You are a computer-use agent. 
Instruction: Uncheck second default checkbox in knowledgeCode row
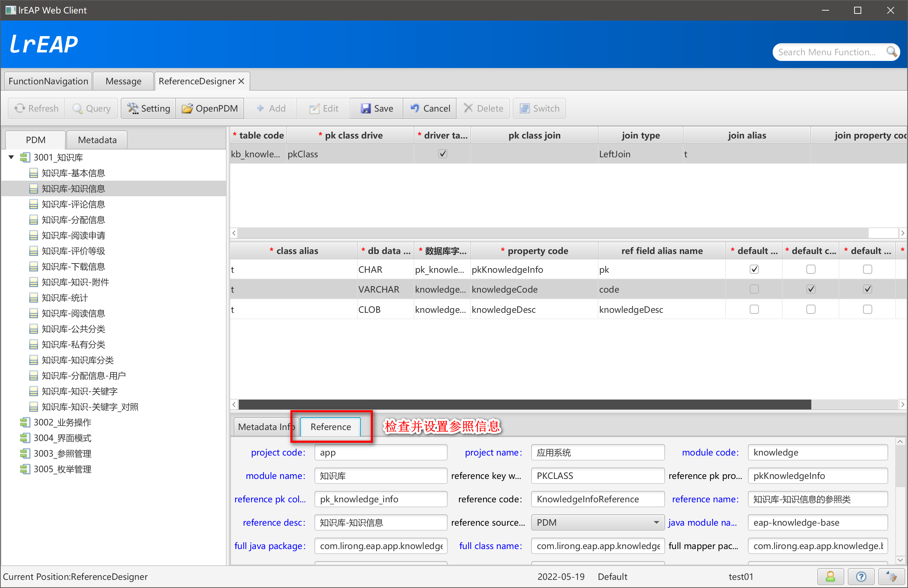click(x=811, y=289)
